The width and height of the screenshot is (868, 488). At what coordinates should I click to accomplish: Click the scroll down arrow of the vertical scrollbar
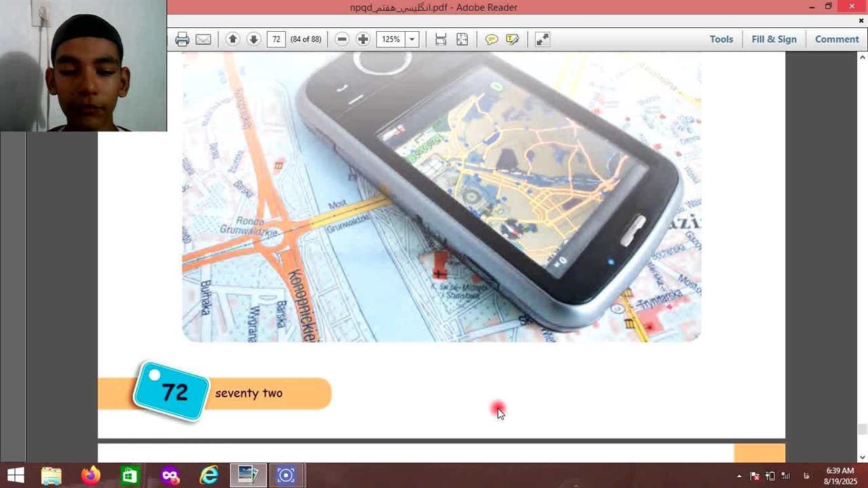(862, 457)
